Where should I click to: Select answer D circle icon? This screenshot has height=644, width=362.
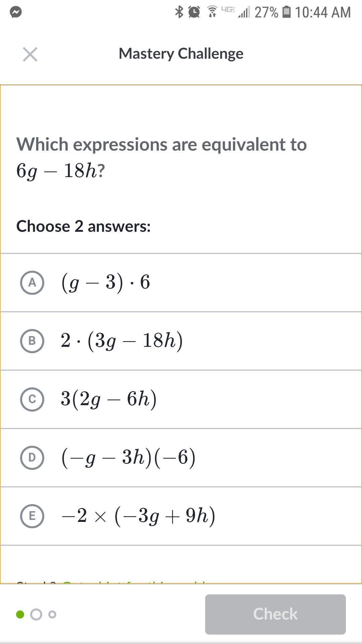(x=32, y=458)
